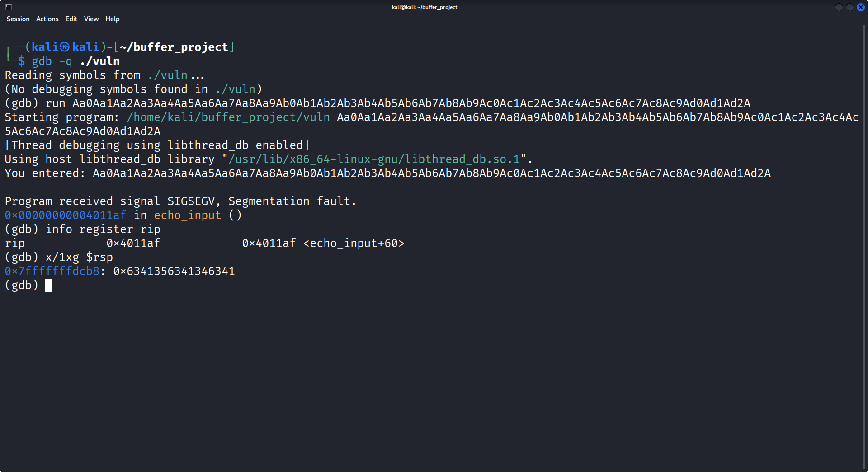Image resolution: width=868 pixels, height=472 pixels.
Task: Click the Konsole application icon in top-left corner
Action: (x=9, y=7)
